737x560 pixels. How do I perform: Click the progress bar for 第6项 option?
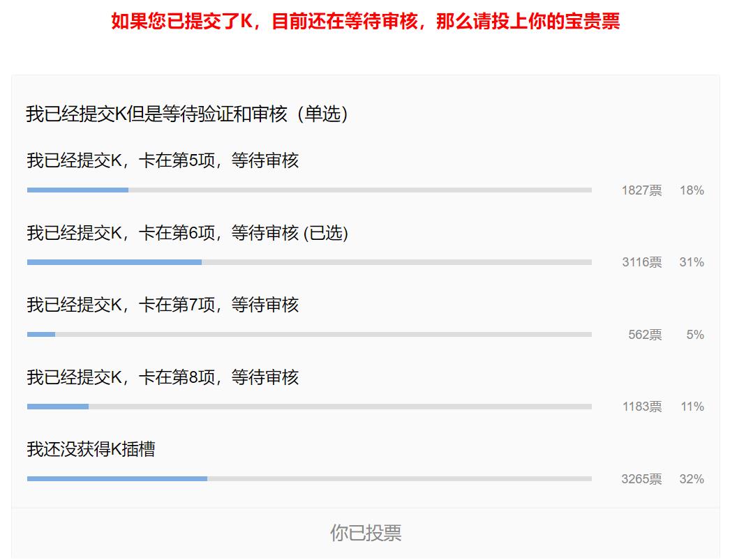pos(309,262)
